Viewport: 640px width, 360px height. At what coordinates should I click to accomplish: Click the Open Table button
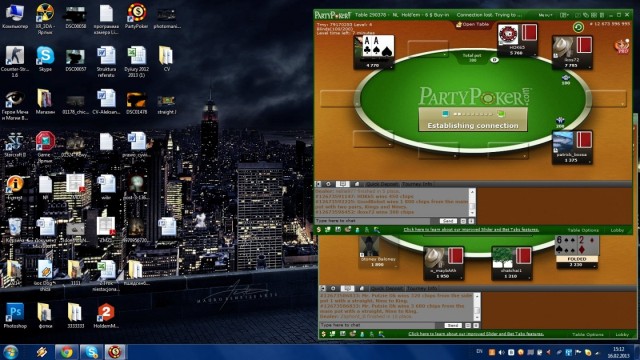(x=472, y=24)
